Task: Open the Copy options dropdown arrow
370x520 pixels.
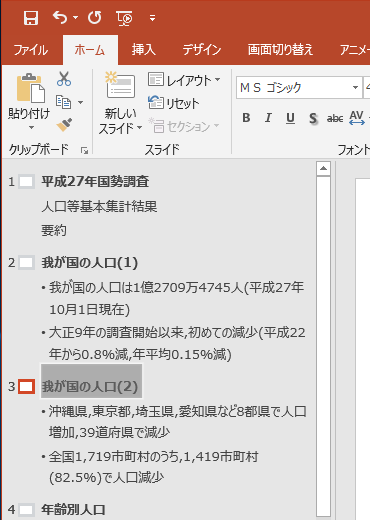Action: coord(80,102)
